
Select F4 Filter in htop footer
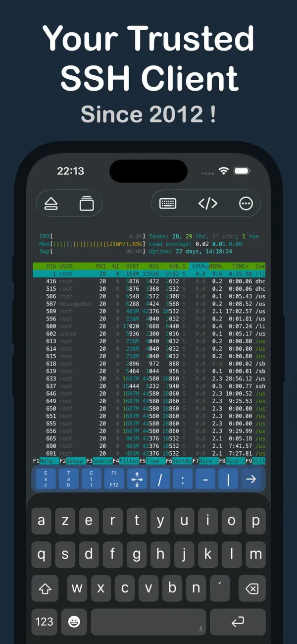tap(126, 461)
